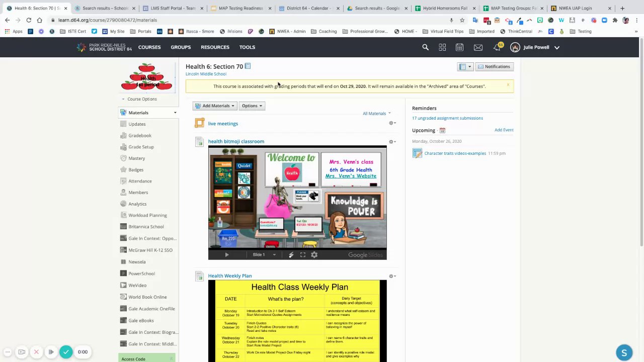
Task: Open the COURSES menu
Action: tap(149, 47)
